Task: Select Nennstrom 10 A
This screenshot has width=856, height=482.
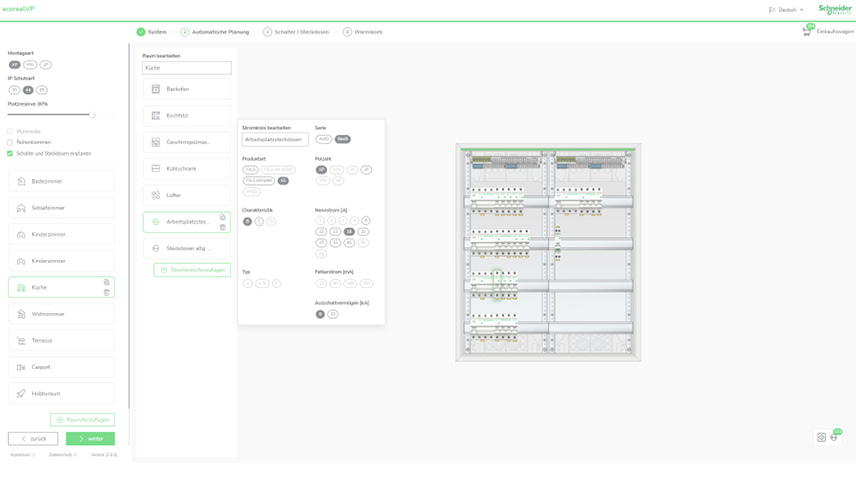Action: click(321, 231)
